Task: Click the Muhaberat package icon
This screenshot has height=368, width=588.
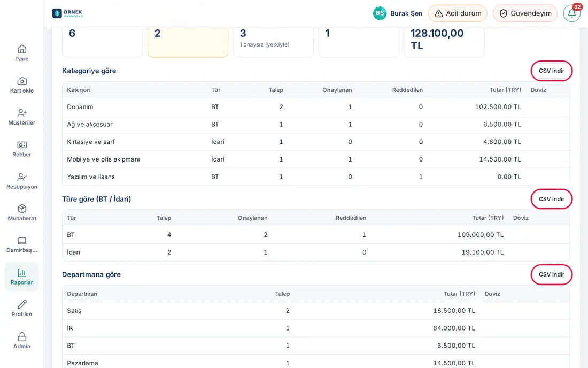Action: [22, 209]
